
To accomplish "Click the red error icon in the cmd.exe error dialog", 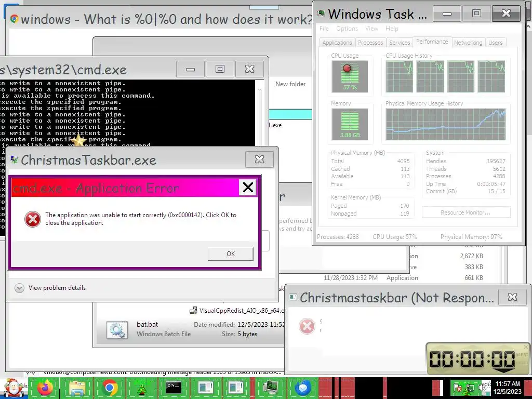I will [x=33, y=219].
